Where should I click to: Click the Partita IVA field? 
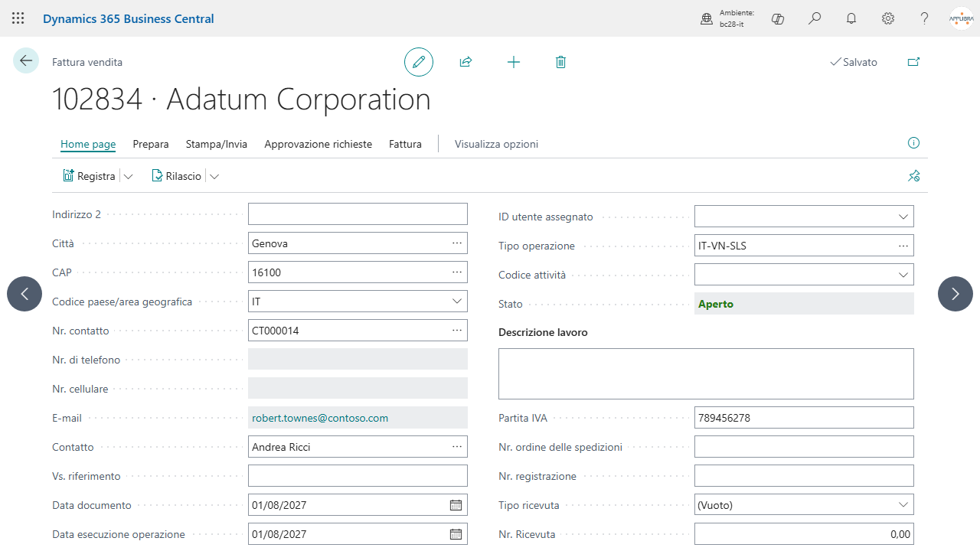pyautogui.click(x=804, y=418)
